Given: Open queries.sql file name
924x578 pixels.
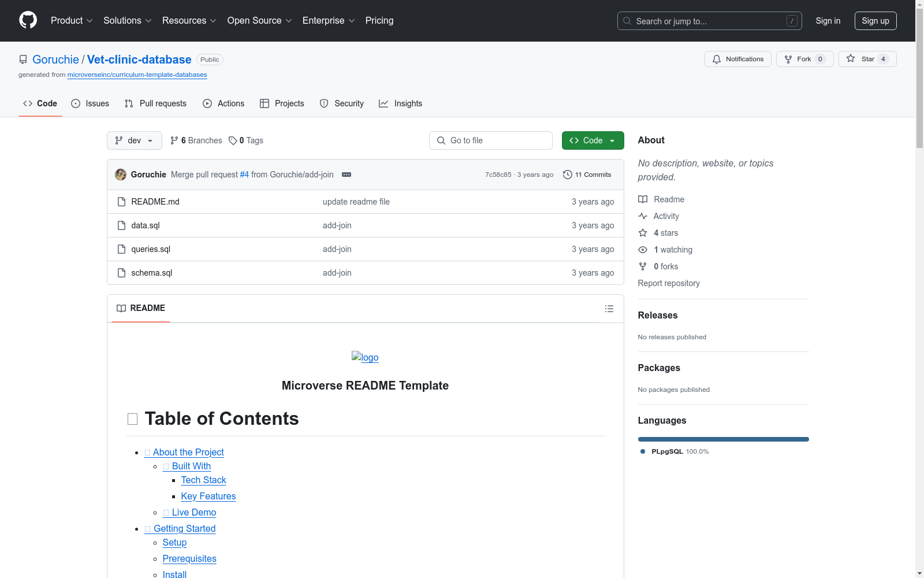Looking at the screenshot, I should pos(151,249).
